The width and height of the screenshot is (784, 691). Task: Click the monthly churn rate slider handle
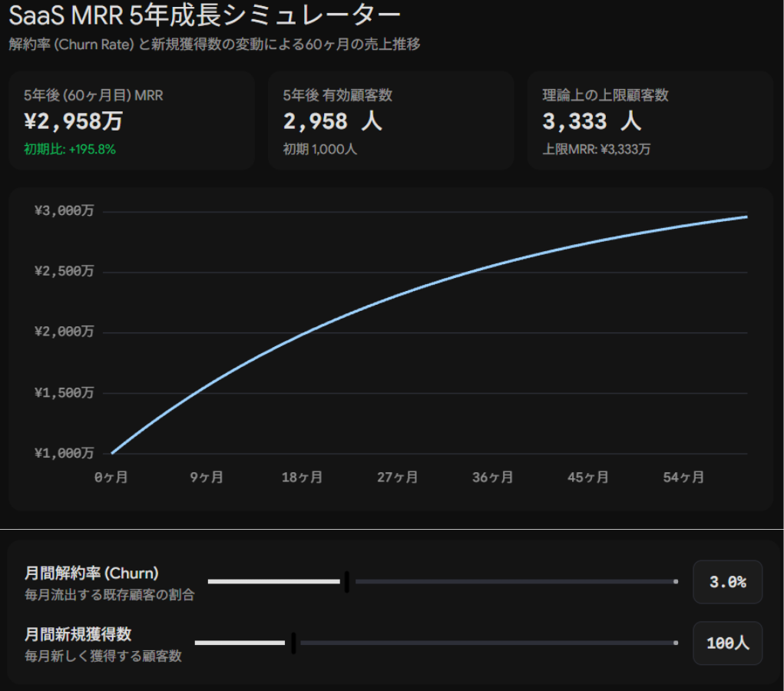click(x=347, y=582)
